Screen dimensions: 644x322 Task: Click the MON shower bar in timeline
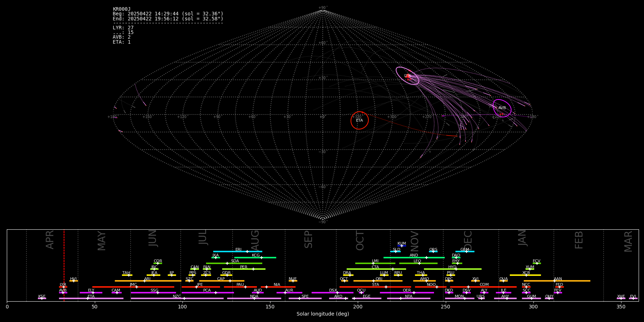(459, 298)
